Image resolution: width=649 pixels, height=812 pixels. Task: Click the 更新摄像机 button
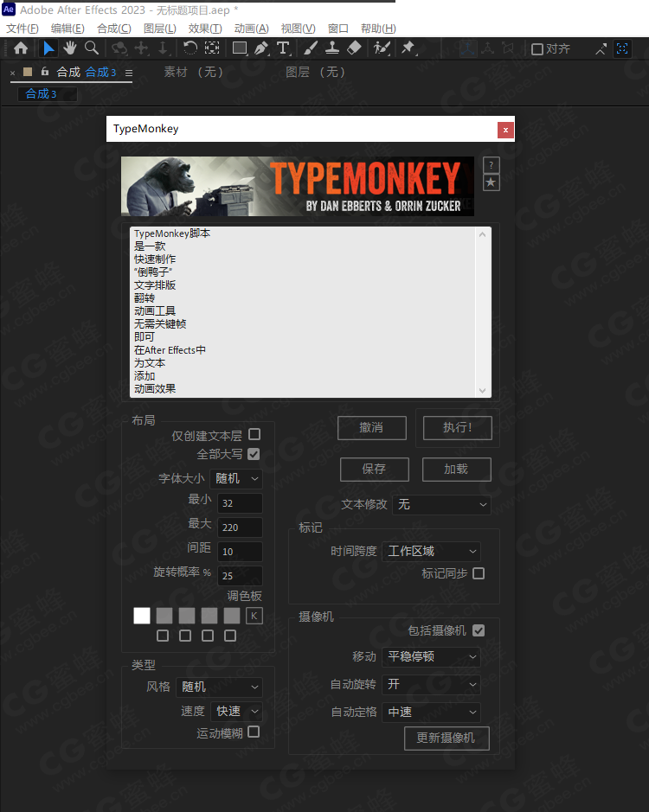pyautogui.click(x=447, y=738)
